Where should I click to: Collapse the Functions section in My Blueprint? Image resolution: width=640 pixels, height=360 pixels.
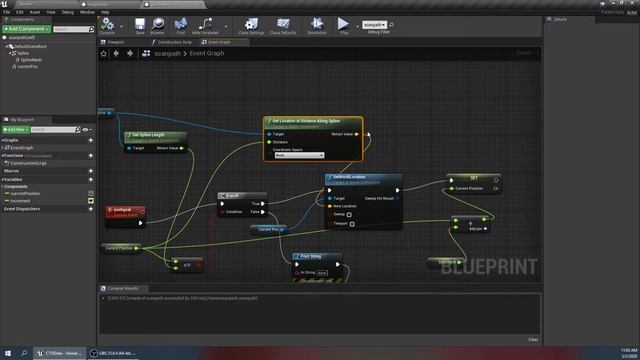click(x=3, y=156)
